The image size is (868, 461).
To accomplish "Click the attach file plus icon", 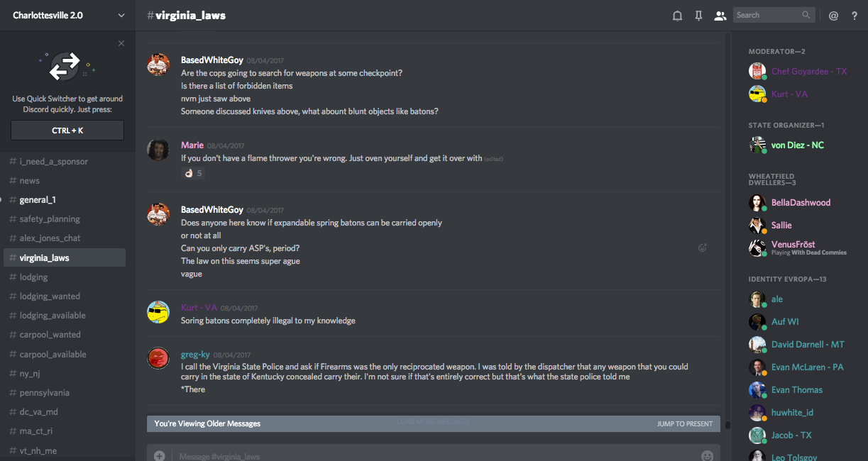I will (x=159, y=456).
